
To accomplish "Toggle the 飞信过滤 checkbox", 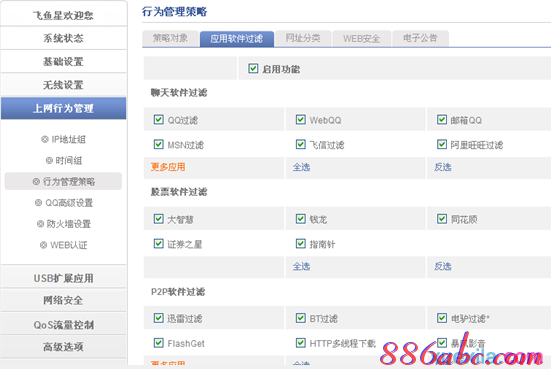I will click(x=300, y=144).
